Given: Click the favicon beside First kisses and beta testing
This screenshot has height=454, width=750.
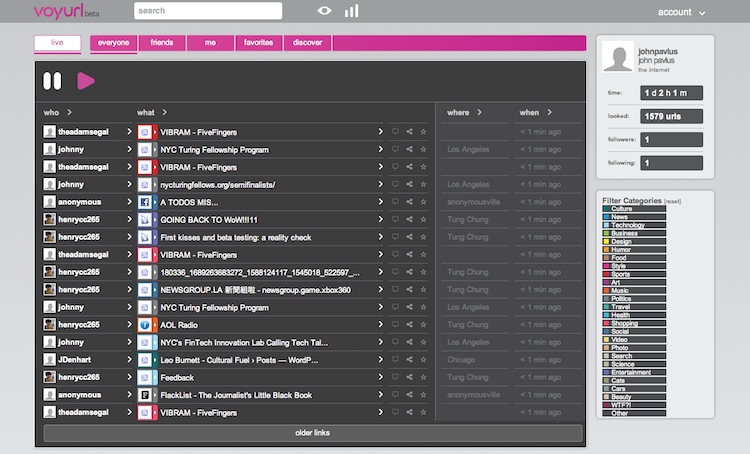Looking at the screenshot, I should pyautogui.click(x=144, y=237).
